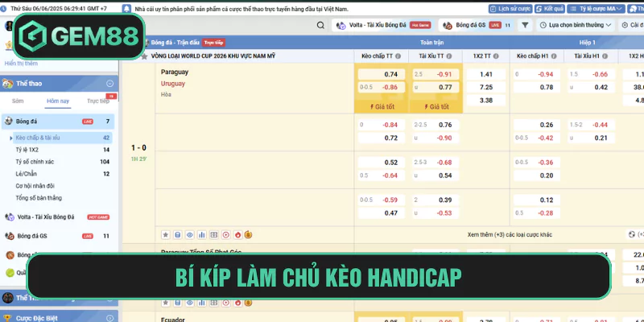Open Lịch sử cược button
Viewport: 644px width, 322px height.
click(x=510, y=9)
